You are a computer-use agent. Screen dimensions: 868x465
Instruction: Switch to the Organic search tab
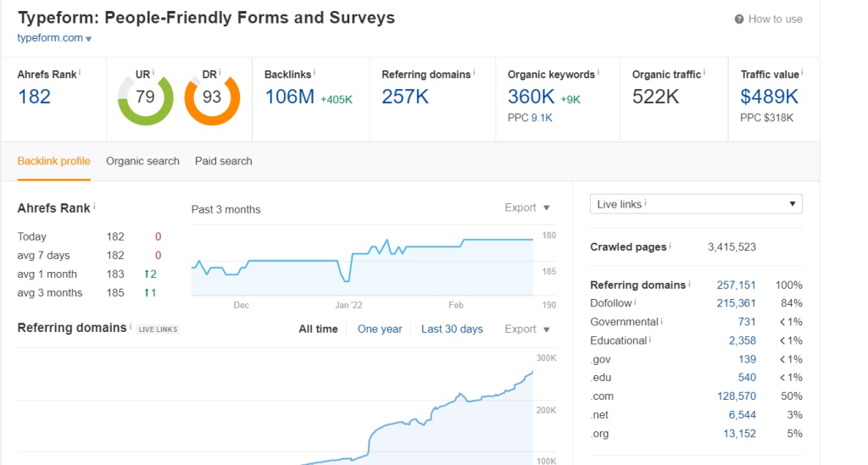pyautogui.click(x=142, y=161)
